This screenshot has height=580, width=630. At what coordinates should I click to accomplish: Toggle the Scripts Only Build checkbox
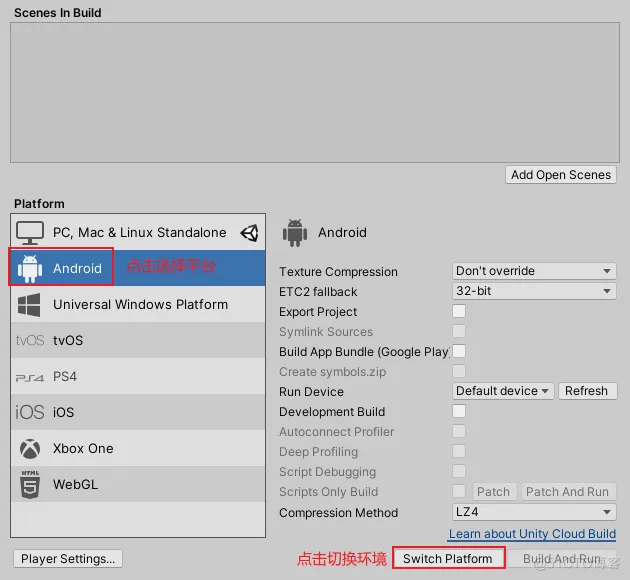tap(459, 491)
